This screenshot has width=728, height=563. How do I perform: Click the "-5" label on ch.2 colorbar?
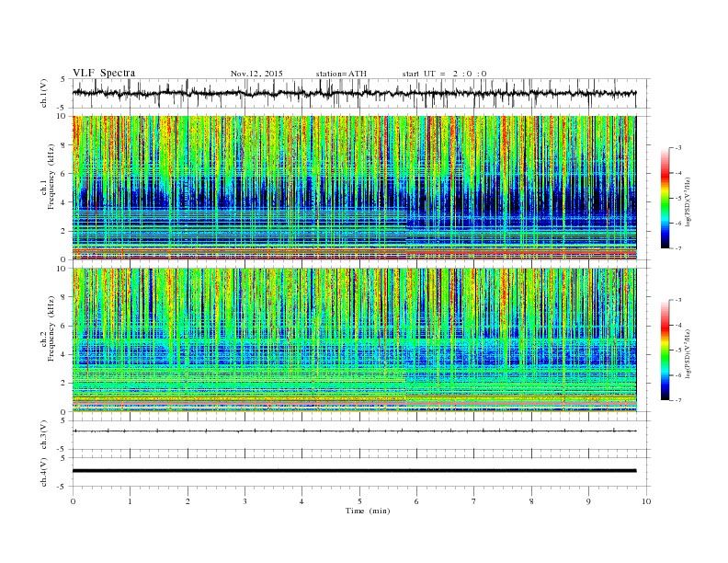[x=678, y=350]
